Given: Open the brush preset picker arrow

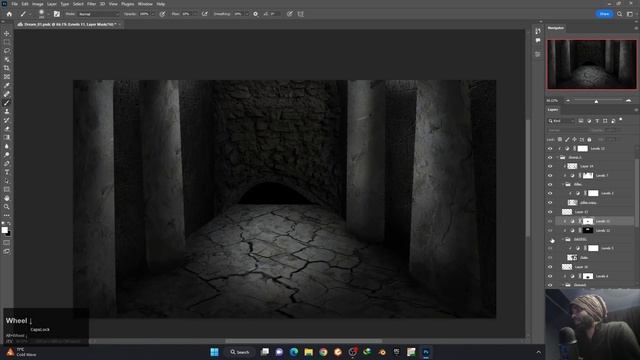Looking at the screenshot, I should click(x=48, y=14).
